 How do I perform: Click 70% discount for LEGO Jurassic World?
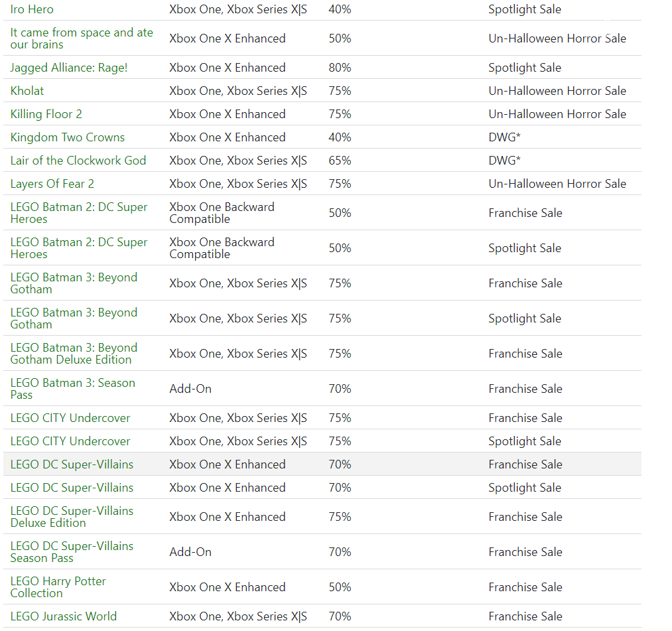pyautogui.click(x=340, y=616)
